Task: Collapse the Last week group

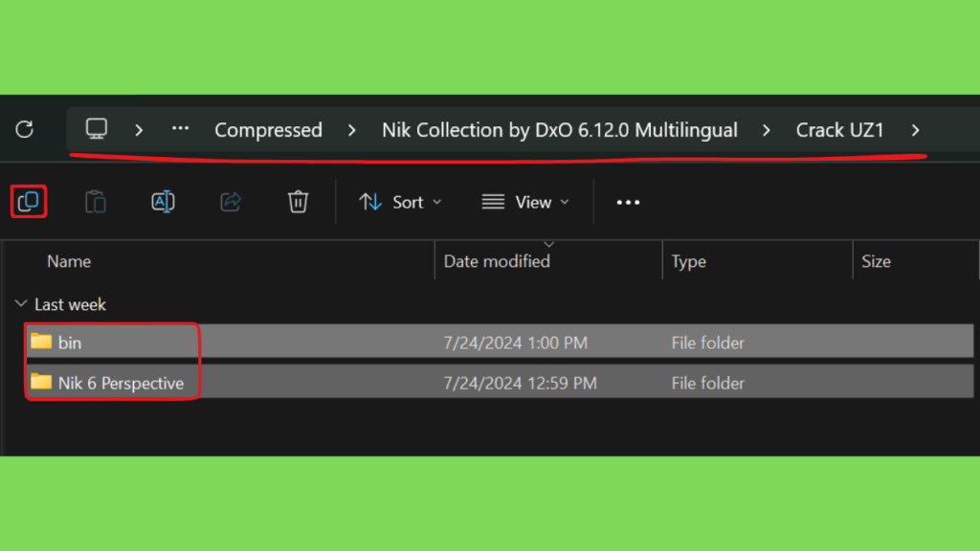Action: coord(21,303)
